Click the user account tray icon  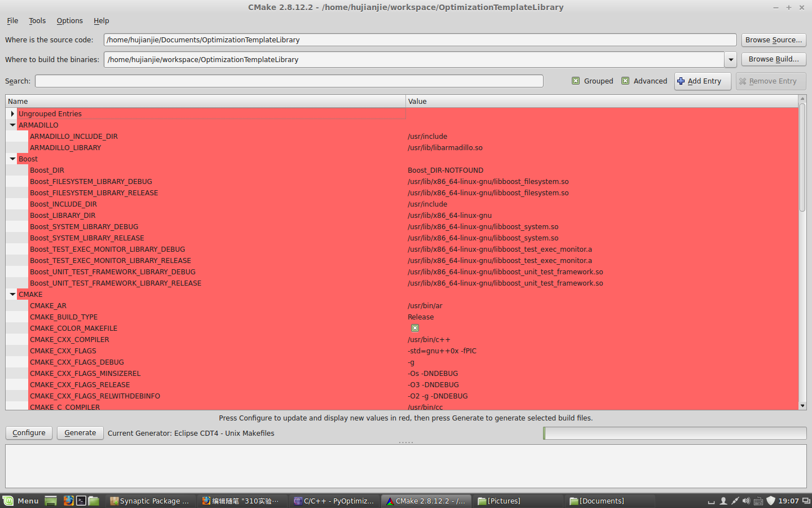[x=723, y=501]
